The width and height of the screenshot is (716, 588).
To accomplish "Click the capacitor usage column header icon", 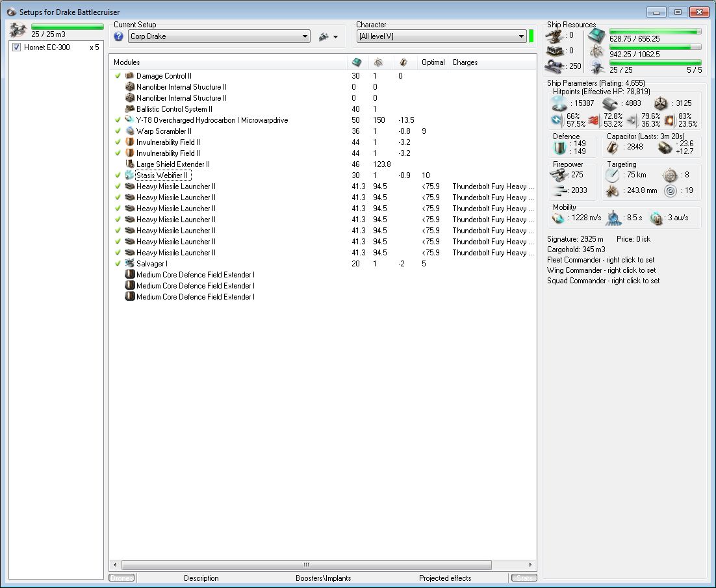I will [403, 62].
